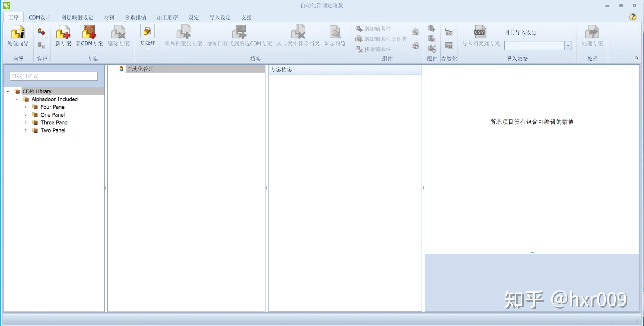Expand the Three Panel tree node
644x326 pixels.
click(26, 123)
